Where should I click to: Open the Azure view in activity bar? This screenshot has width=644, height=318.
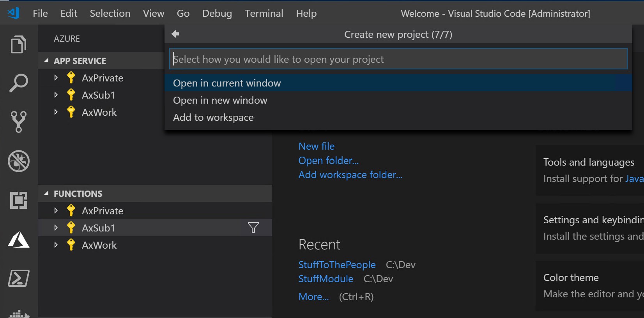click(x=18, y=239)
